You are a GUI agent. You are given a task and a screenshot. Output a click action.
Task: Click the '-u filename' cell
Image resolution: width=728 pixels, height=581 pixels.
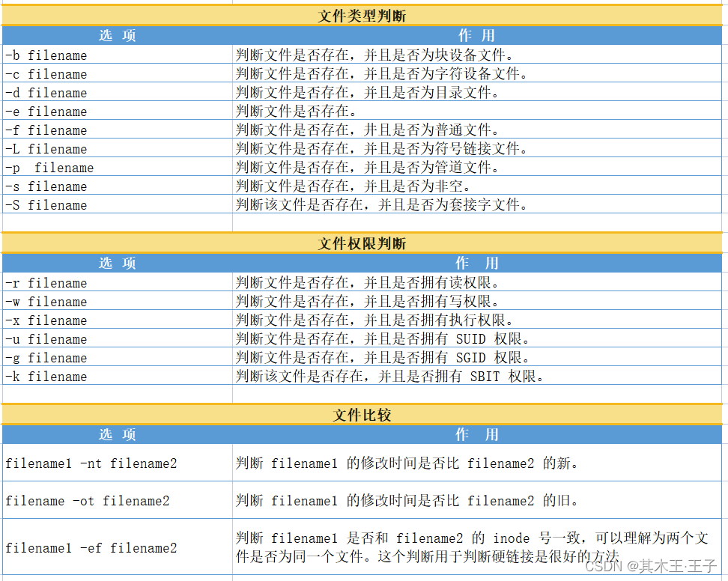pos(118,338)
